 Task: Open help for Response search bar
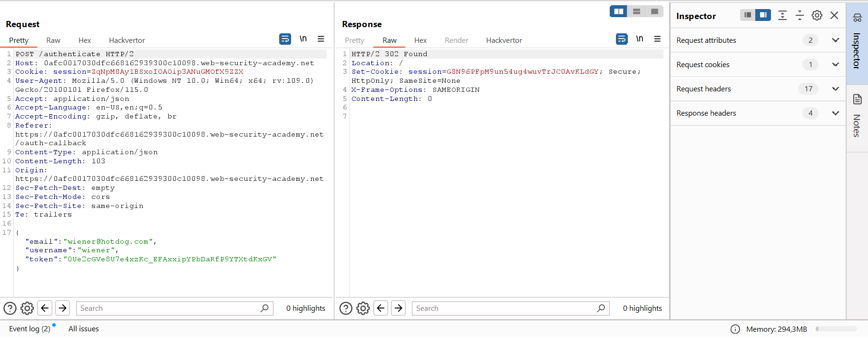(x=346, y=308)
